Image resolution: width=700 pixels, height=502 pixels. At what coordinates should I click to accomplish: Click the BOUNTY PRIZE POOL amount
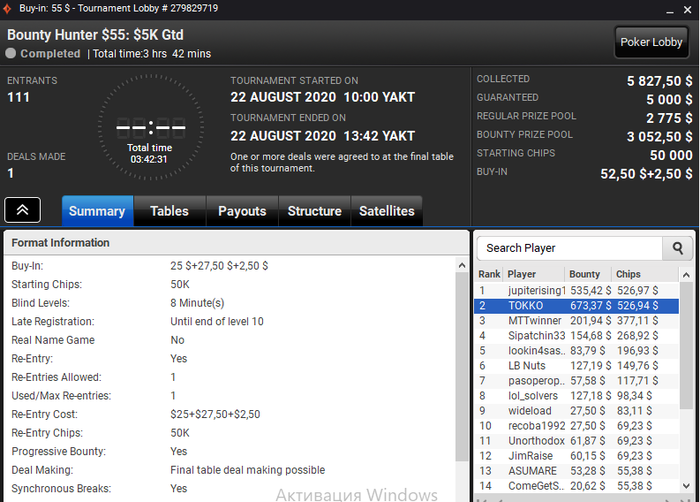(x=659, y=137)
